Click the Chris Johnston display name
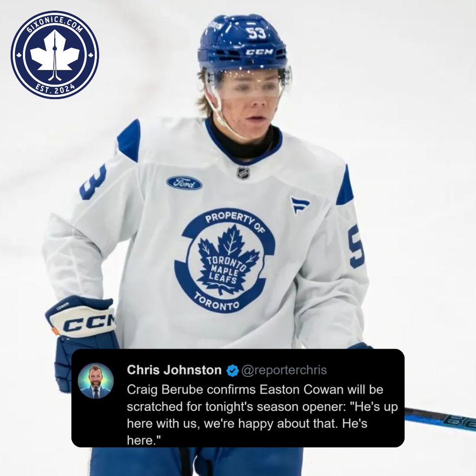Screen dimensions: 476x476 pos(174,370)
